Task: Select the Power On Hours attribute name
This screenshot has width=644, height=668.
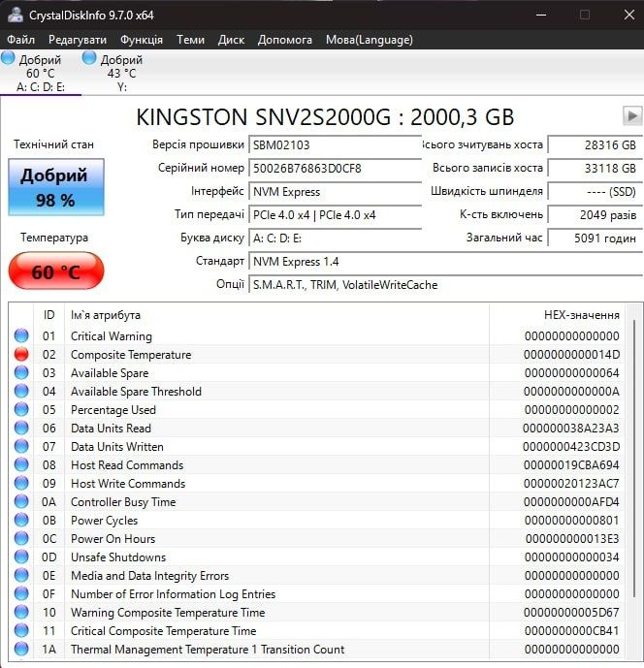Action: 113,538
